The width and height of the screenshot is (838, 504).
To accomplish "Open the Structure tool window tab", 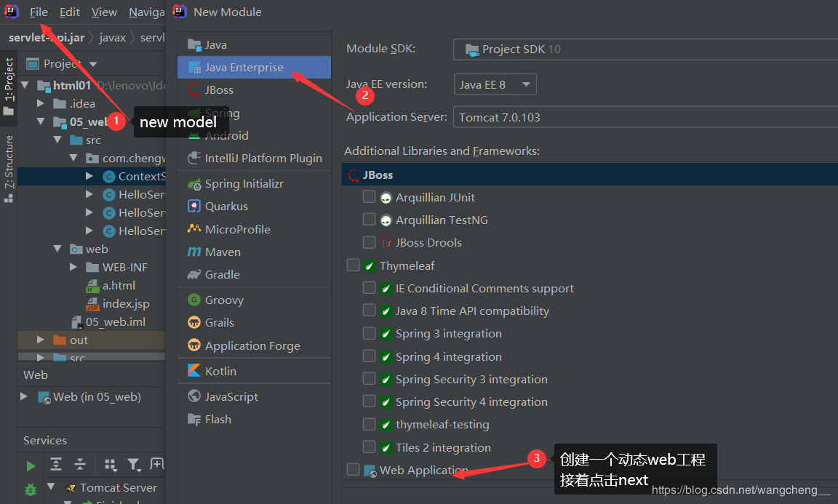I will tap(9, 168).
